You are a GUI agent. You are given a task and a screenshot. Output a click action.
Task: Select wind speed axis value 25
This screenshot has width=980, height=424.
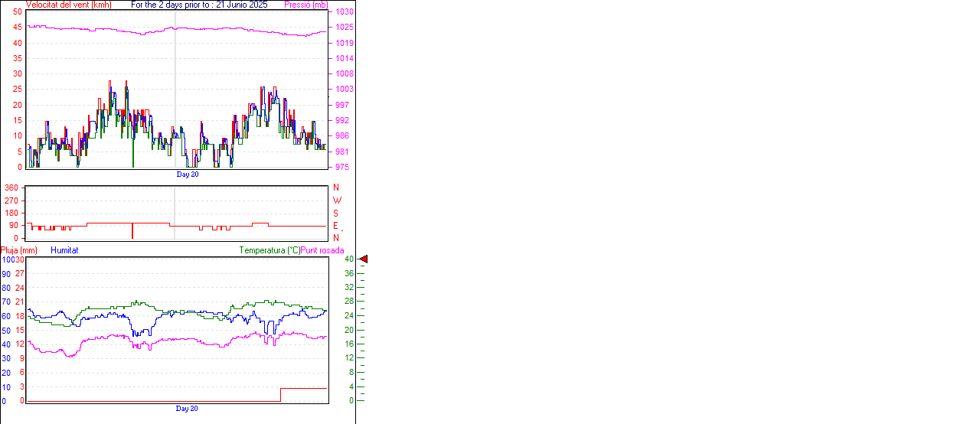[x=17, y=90]
